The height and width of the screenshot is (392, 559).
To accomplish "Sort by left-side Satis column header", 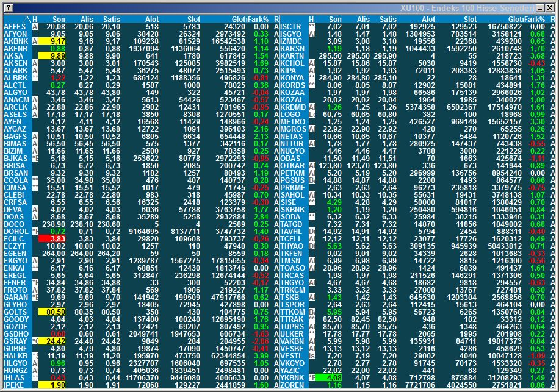I will 112,20.
